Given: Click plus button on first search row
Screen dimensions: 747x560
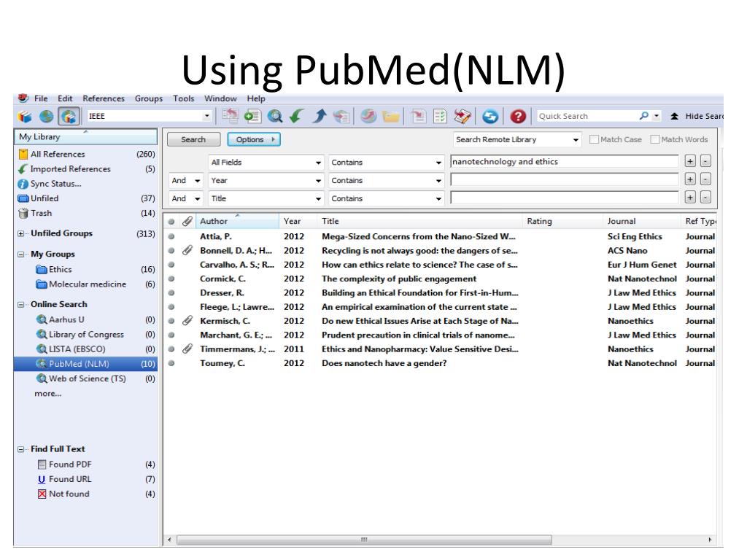Looking at the screenshot, I should [690, 161].
